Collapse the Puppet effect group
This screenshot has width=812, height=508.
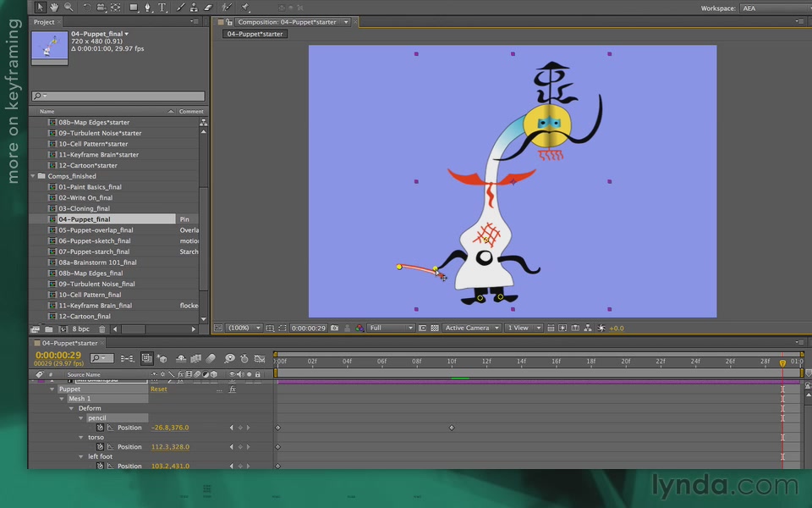click(52, 389)
